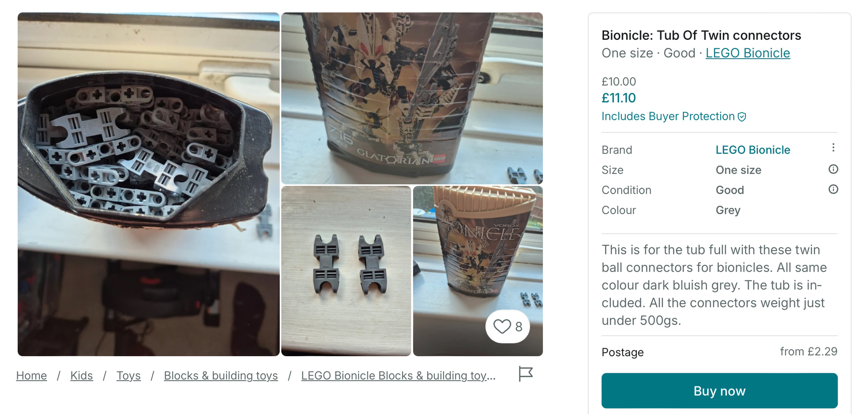Click the Postage from £2.29 row
The image size is (868, 414).
tap(719, 352)
